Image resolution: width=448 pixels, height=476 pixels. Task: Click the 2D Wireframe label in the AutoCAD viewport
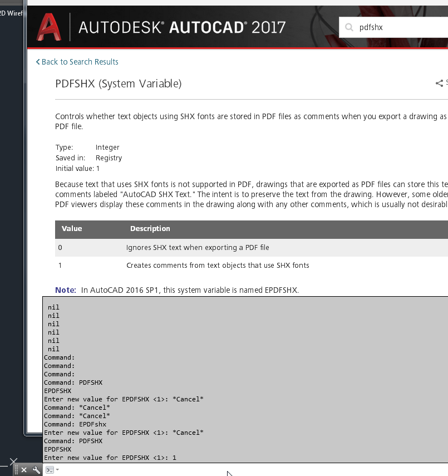(11, 13)
